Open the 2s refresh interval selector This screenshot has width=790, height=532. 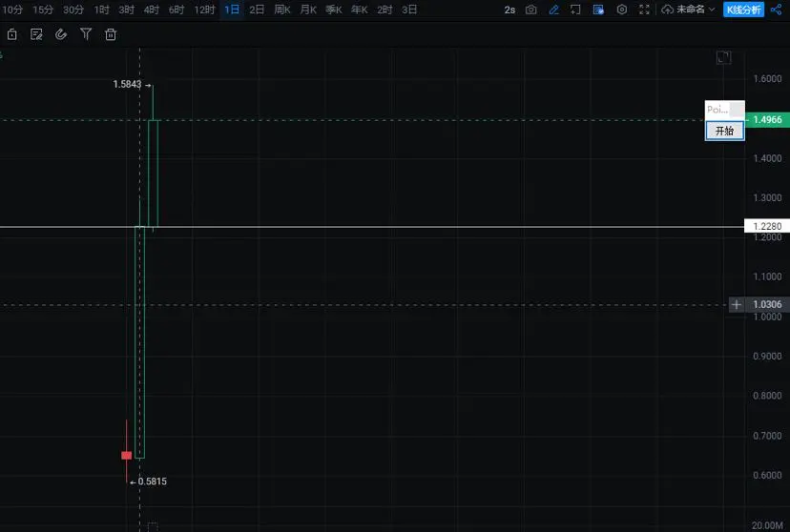coord(509,10)
